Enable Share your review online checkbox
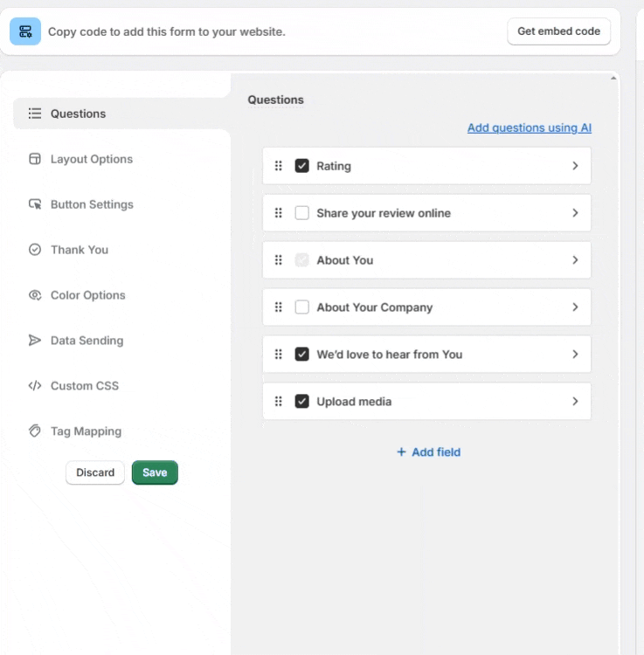This screenshot has width=644, height=655. click(x=302, y=213)
